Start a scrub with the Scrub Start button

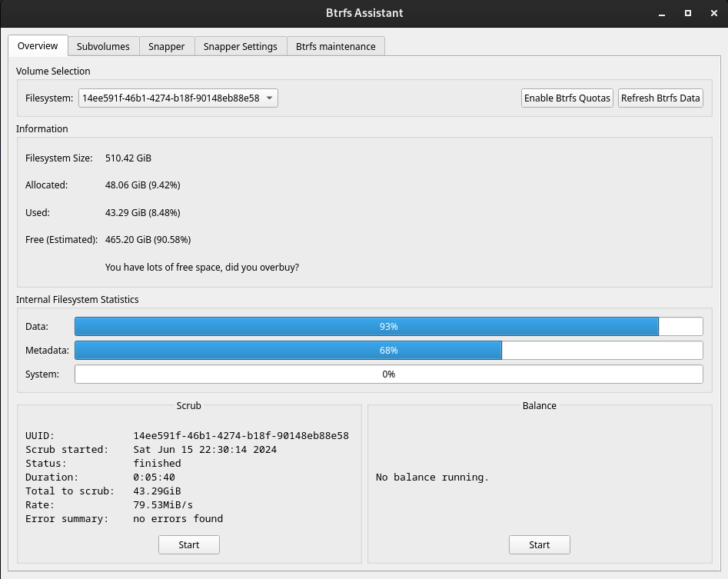(189, 544)
